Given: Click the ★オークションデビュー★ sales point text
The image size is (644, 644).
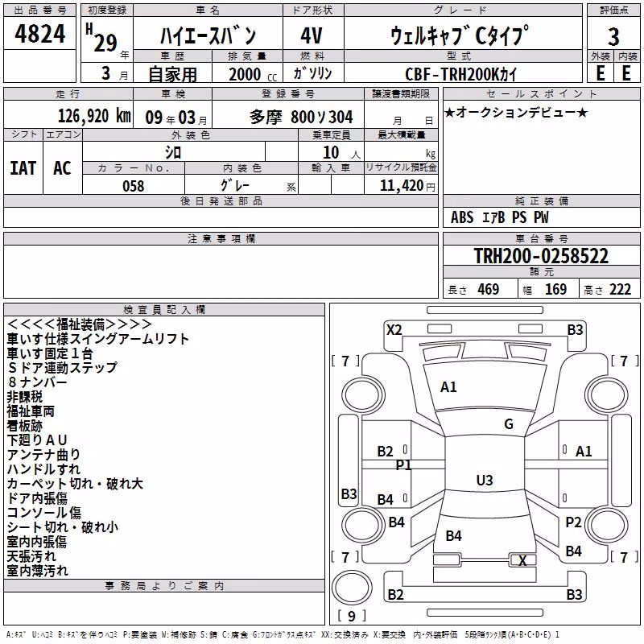Looking at the screenshot, I should click(516, 112).
